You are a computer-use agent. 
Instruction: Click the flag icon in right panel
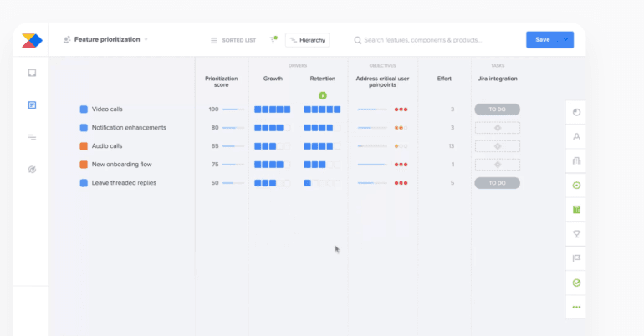pos(576,258)
